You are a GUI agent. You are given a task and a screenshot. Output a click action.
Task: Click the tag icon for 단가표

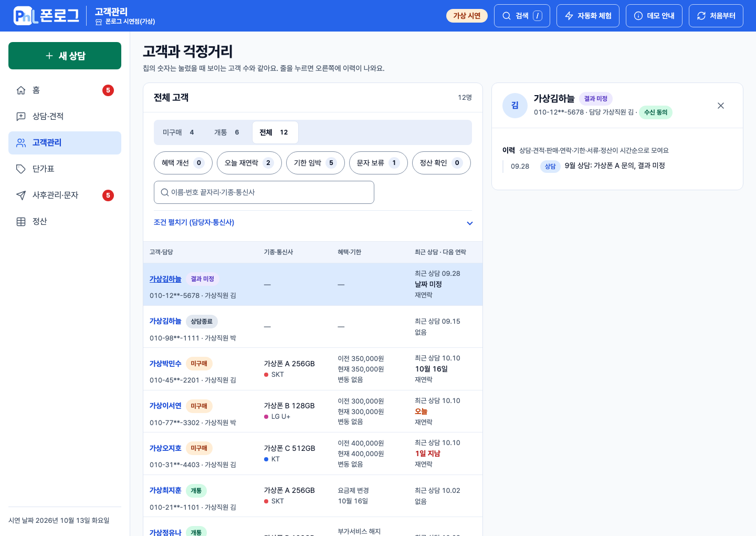click(21, 169)
